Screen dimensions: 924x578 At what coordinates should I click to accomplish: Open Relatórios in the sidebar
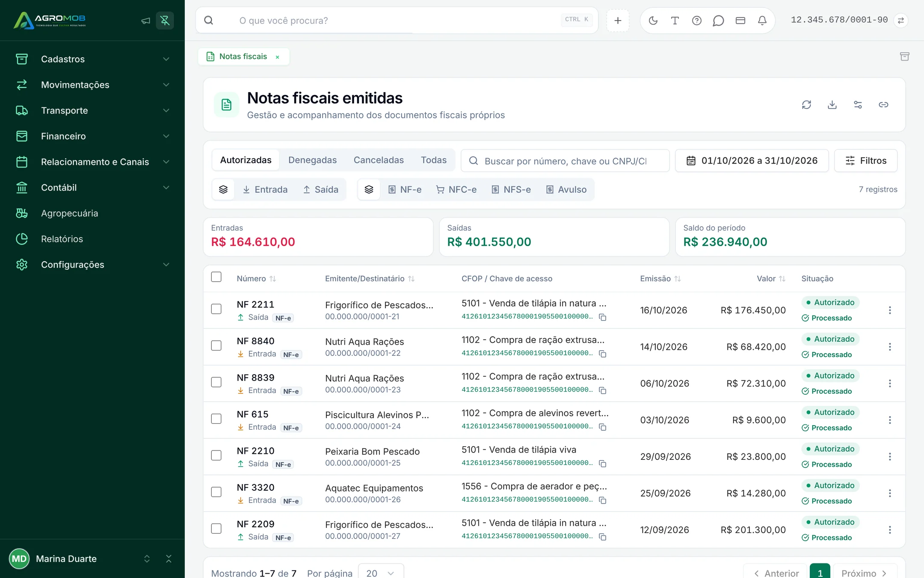(92, 239)
